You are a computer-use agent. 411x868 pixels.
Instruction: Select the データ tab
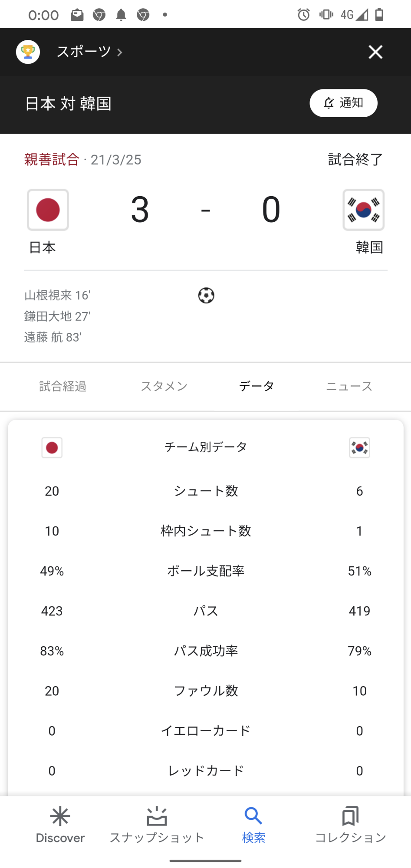point(256,386)
